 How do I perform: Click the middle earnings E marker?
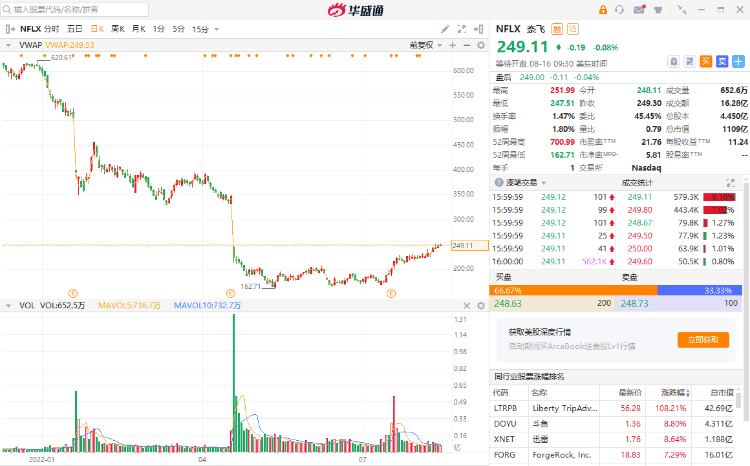231,293
